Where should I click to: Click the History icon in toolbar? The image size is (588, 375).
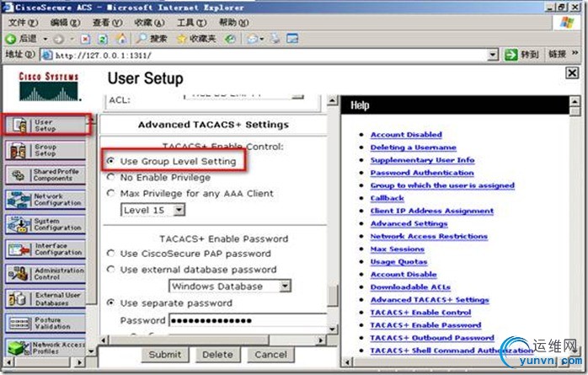(x=230, y=39)
